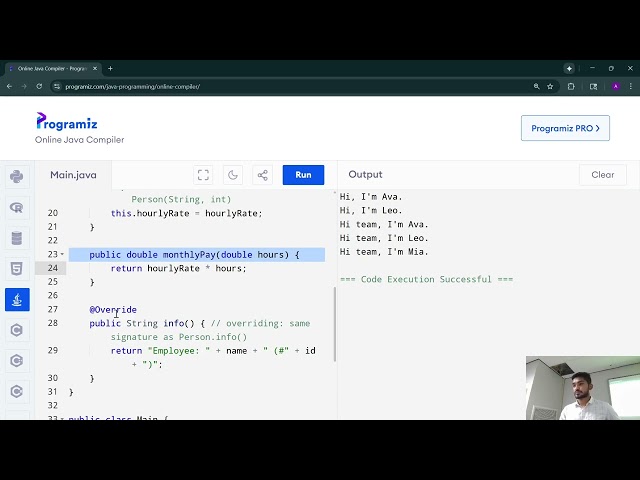The width and height of the screenshot is (640, 480).
Task: Open the zoom magnifier icon in address bar
Action: [536, 87]
